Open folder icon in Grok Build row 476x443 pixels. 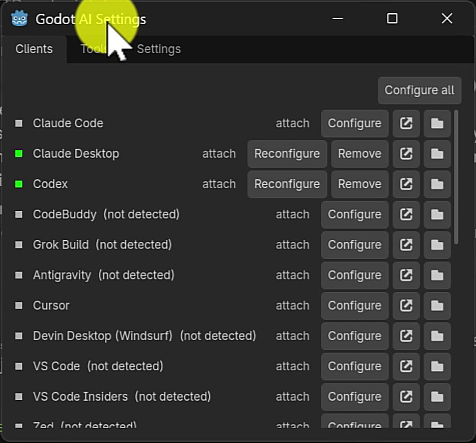pyautogui.click(x=437, y=245)
